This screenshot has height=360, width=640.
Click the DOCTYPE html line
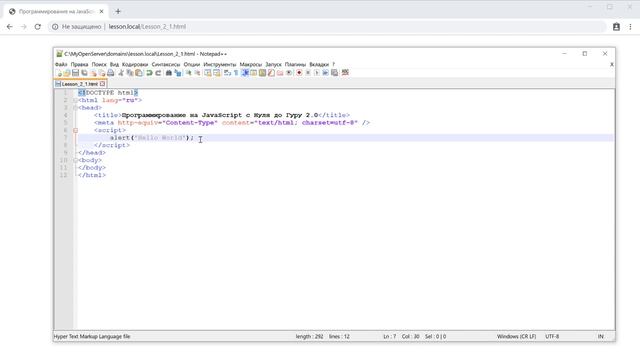point(108,93)
